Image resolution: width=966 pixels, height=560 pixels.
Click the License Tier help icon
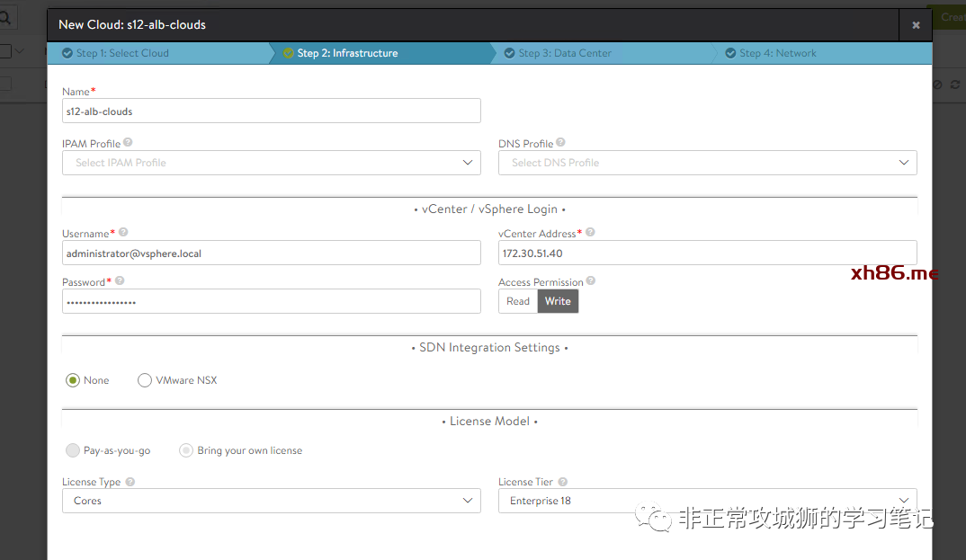pos(563,482)
